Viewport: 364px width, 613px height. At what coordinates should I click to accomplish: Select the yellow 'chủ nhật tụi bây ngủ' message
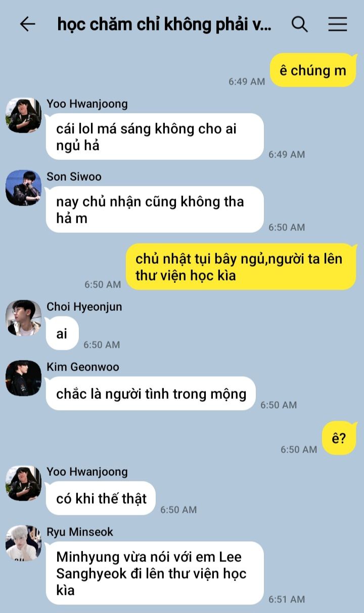pyautogui.click(x=241, y=267)
